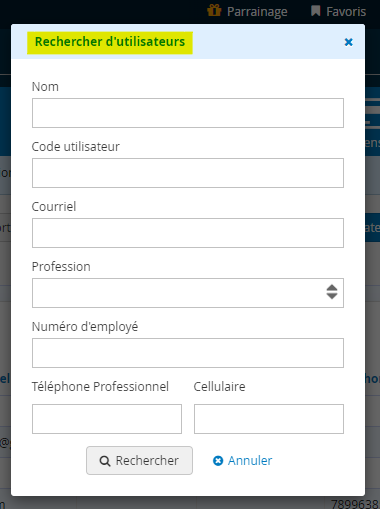Click the Rechercher button
Viewport: 380px width, 509px height.
pyautogui.click(x=139, y=460)
